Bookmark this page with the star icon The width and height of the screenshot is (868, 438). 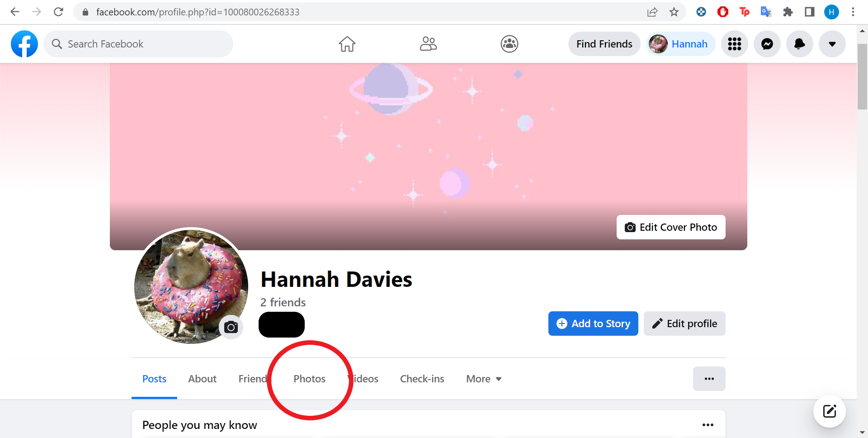click(x=674, y=12)
